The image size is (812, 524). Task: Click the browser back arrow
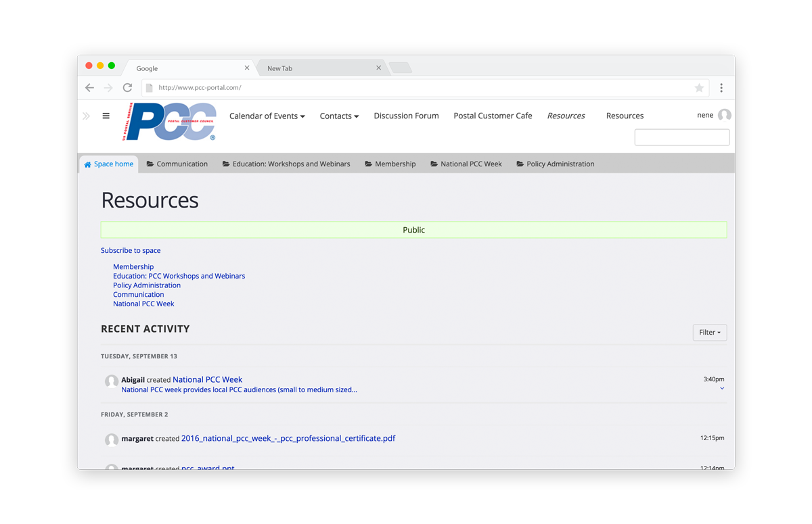click(89, 88)
